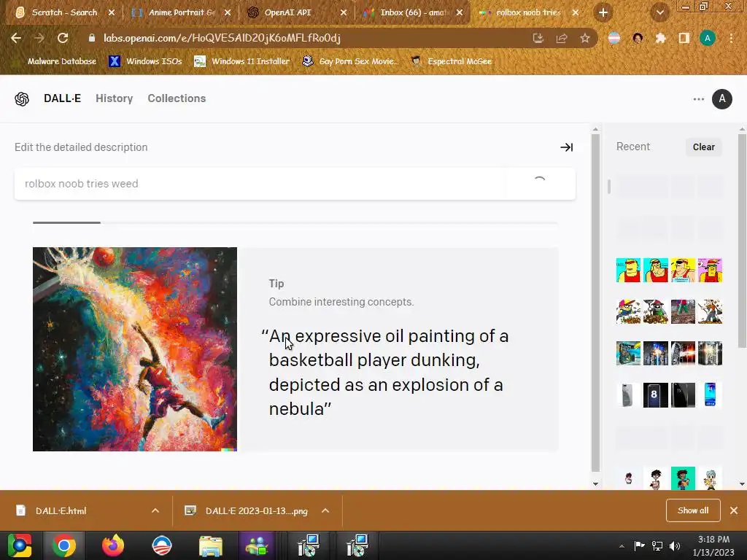
Task: Go back to previous page
Action: (x=16, y=38)
